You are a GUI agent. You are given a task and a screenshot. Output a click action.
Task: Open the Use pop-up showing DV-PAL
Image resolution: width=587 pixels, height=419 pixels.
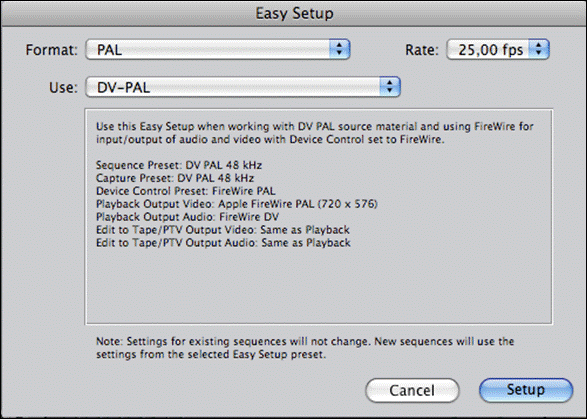(x=243, y=87)
